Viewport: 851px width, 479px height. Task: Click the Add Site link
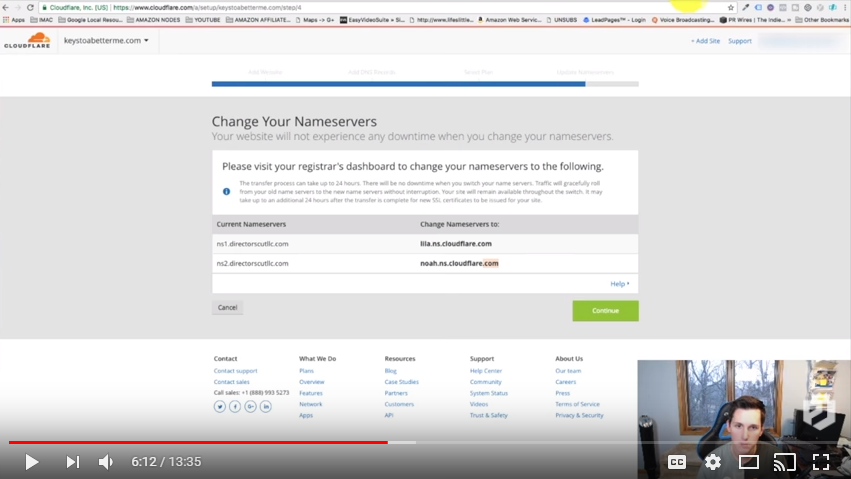[x=705, y=41]
